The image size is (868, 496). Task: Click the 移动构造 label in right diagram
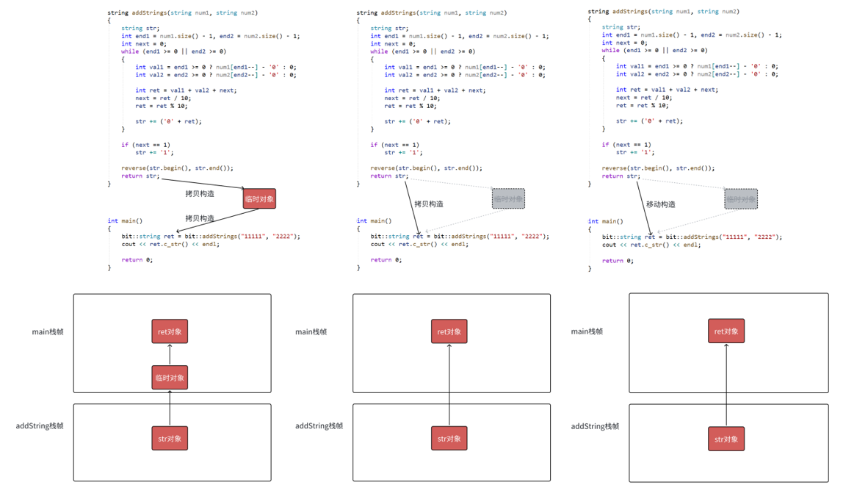661,204
